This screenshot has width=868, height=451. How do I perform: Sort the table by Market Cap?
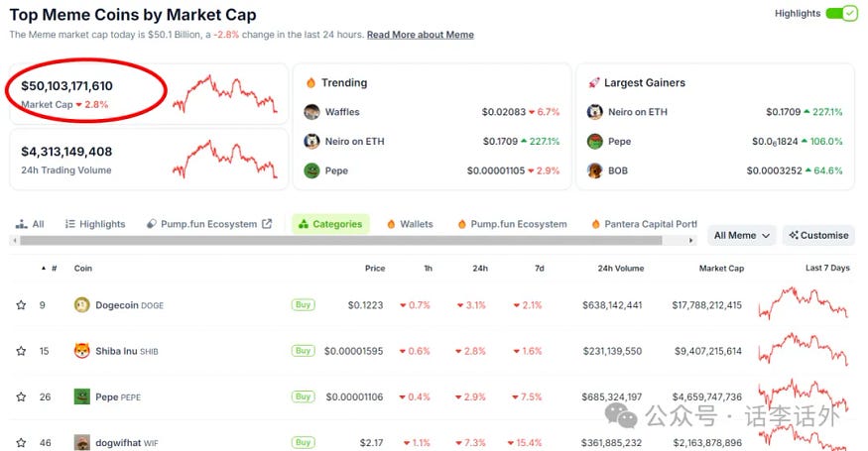click(x=720, y=269)
